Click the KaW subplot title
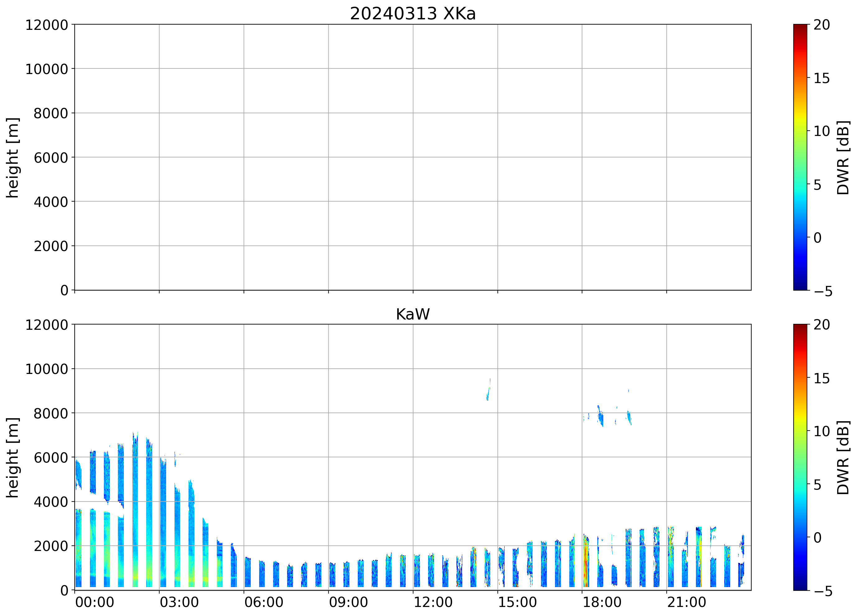Image resolution: width=858 pixels, height=616 pixels. pos(412,315)
